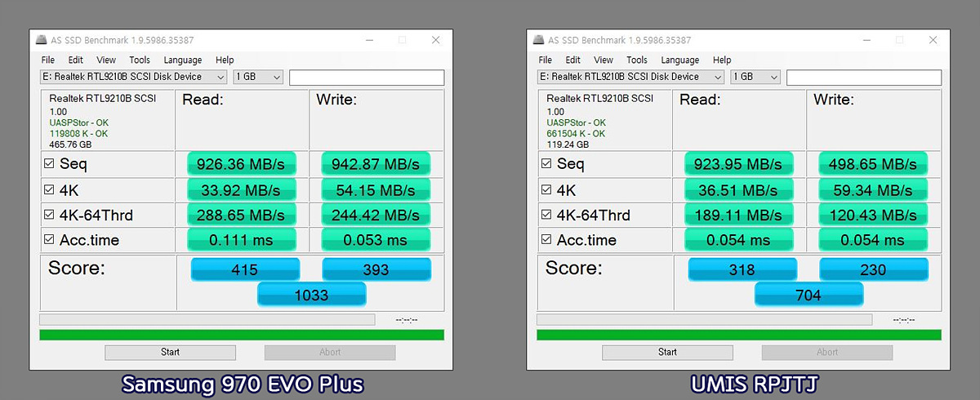Toggle the 4K-64Thrd checkbox in the Samsung window
This screenshot has width=980, height=400.
tap(49, 216)
